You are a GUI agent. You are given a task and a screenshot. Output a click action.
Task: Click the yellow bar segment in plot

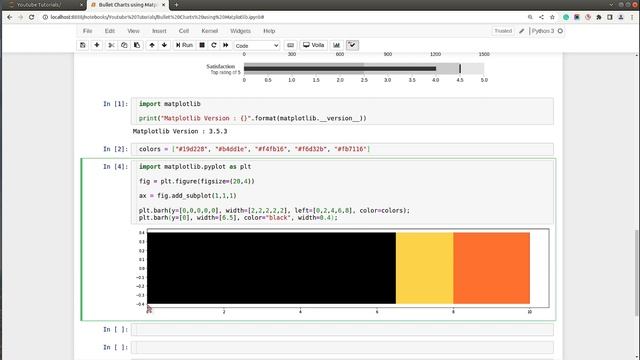coord(424,268)
